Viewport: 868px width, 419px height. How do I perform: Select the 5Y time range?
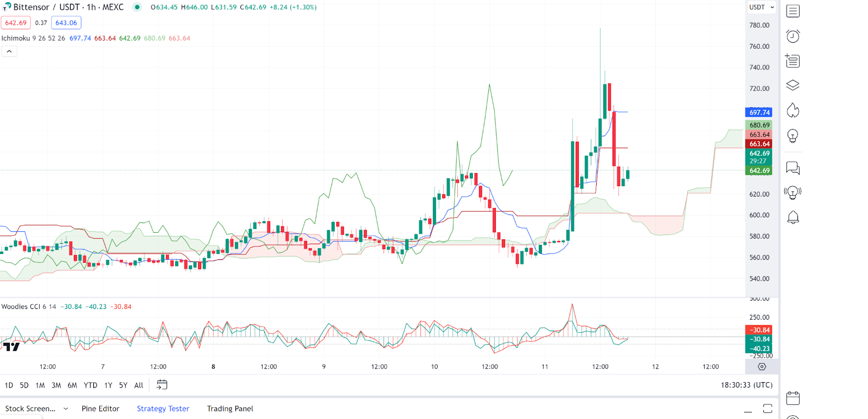click(x=123, y=385)
